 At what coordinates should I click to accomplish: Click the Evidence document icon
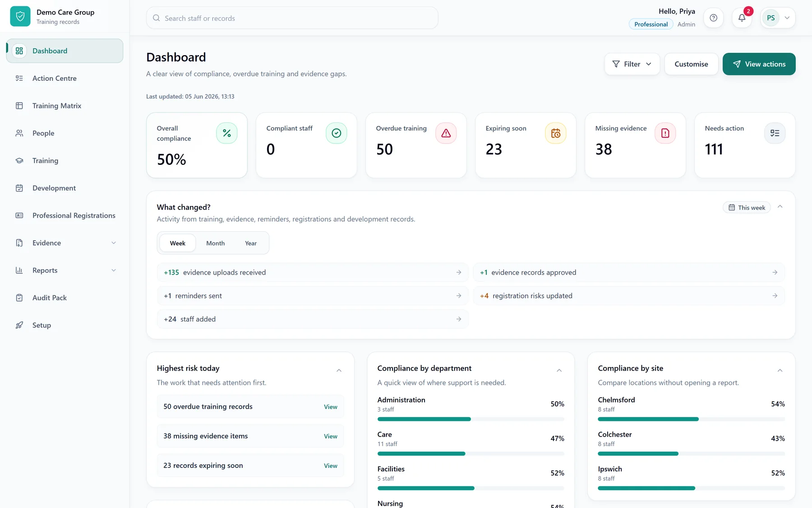[x=19, y=243]
